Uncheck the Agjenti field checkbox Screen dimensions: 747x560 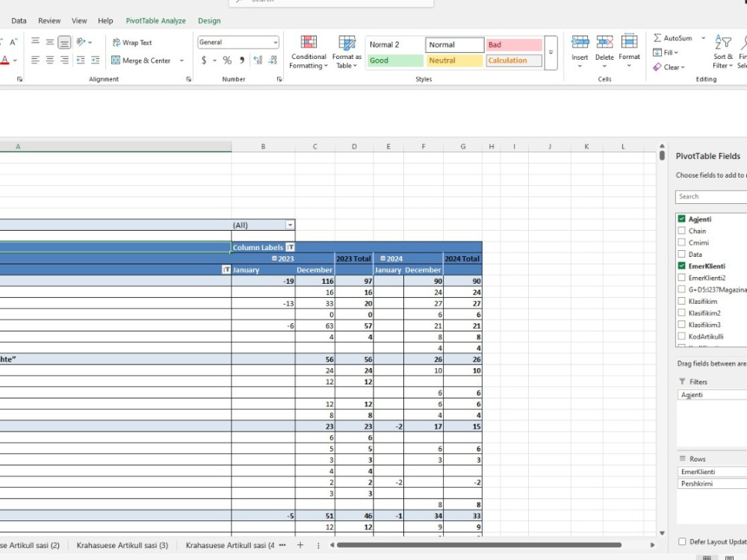[x=682, y=219]
